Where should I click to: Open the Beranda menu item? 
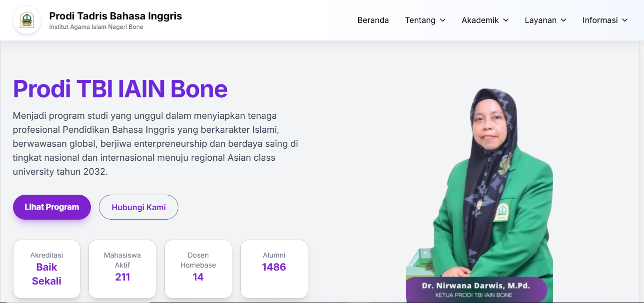click(372, 20)
